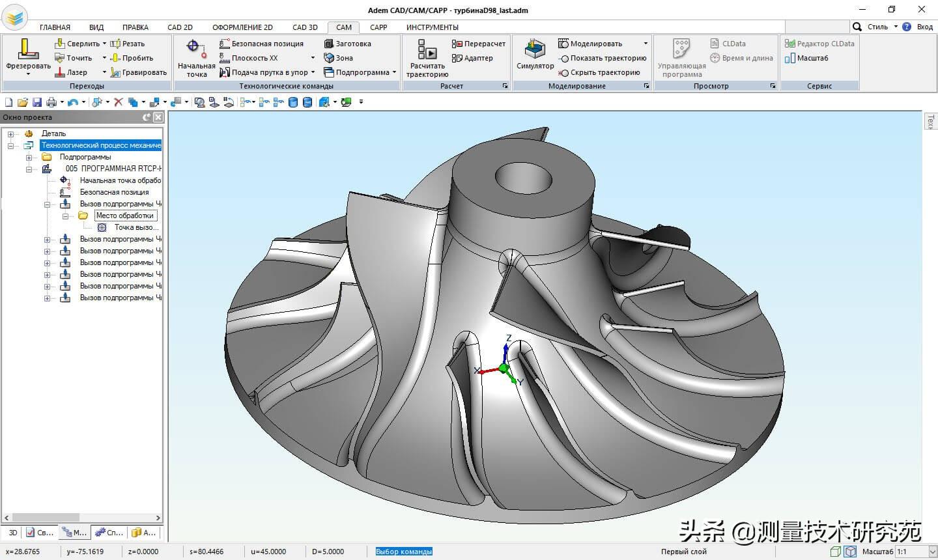Open the Моделировать dropdown arrow

[x=646, y=44]
